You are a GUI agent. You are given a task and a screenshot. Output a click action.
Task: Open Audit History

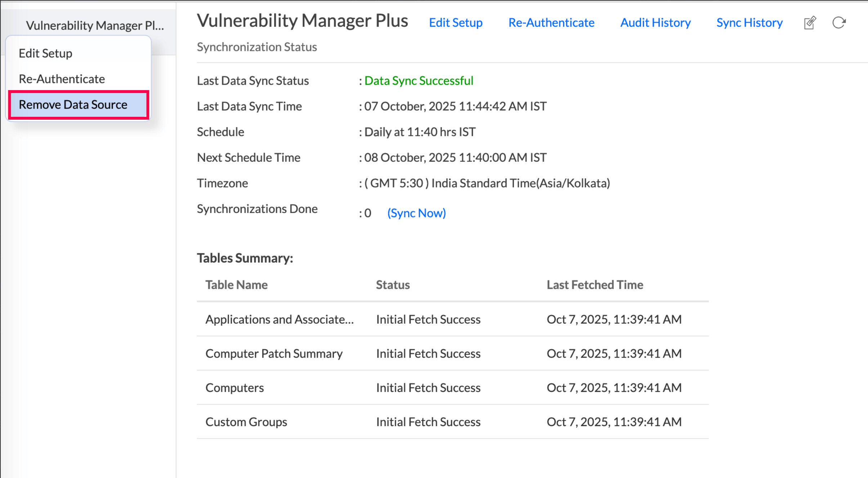click(655, 23)
